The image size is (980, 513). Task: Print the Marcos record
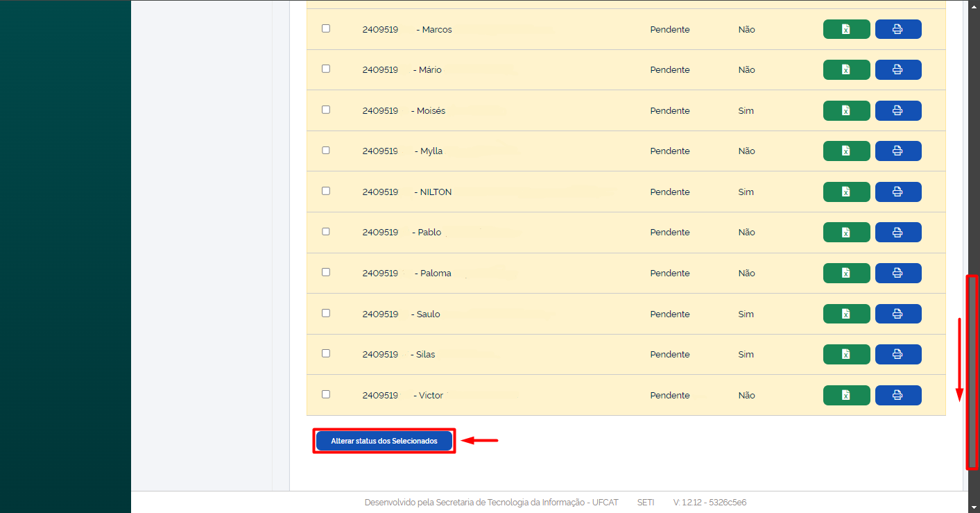pos(898,29)
